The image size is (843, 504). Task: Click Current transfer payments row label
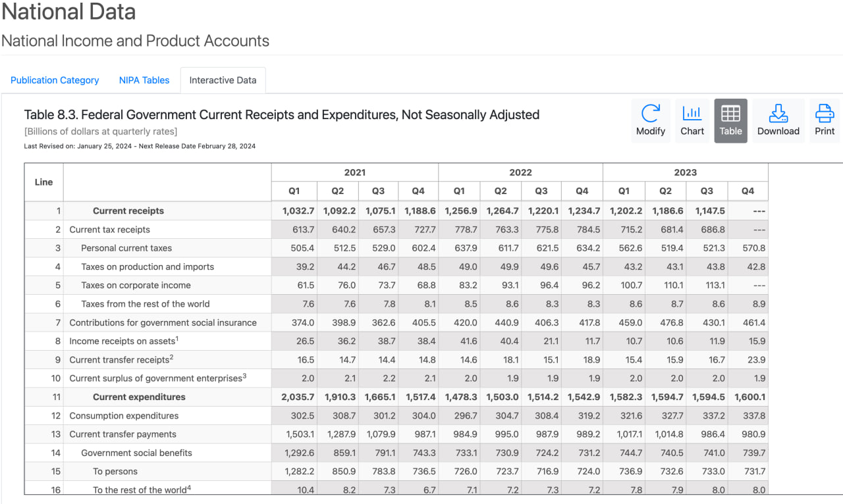pyautogui.click(x=123, y=434)
